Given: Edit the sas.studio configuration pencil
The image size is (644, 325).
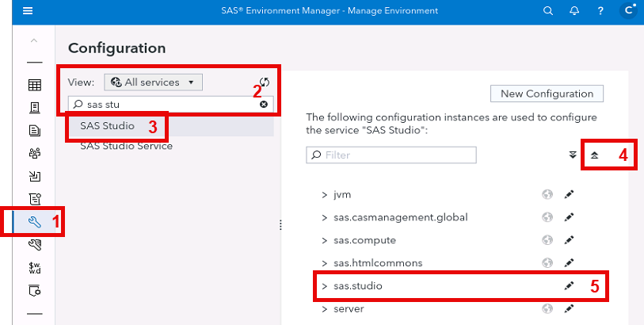Looking at the screenshot, I should (x=569, y=286).
